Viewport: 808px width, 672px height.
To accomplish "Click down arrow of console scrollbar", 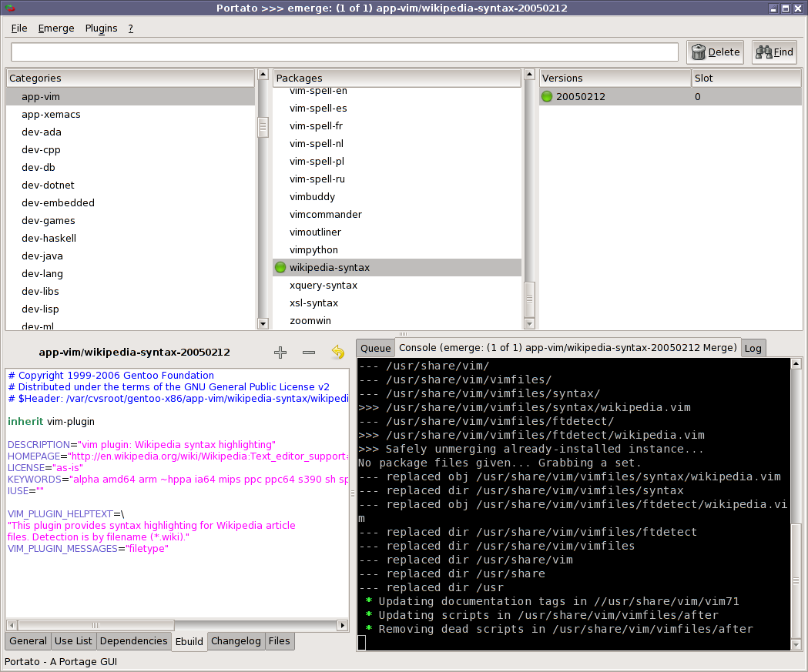I will point(796,644).
